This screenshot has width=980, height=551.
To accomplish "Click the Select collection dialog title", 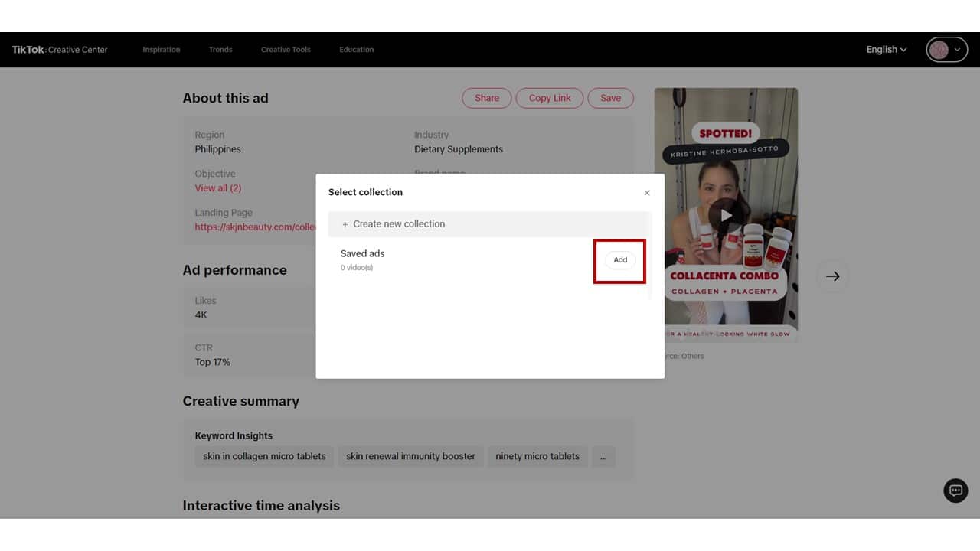I will click(x=366, y=192).
